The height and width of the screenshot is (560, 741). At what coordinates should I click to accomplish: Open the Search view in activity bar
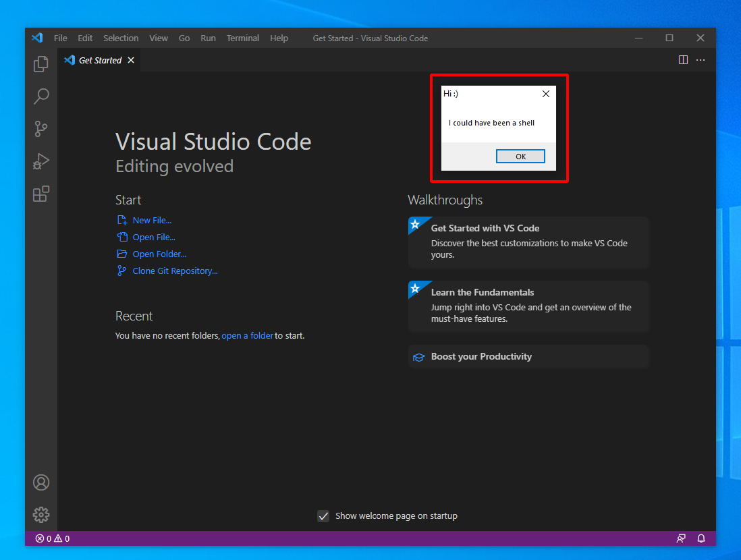tap(41, 96)
